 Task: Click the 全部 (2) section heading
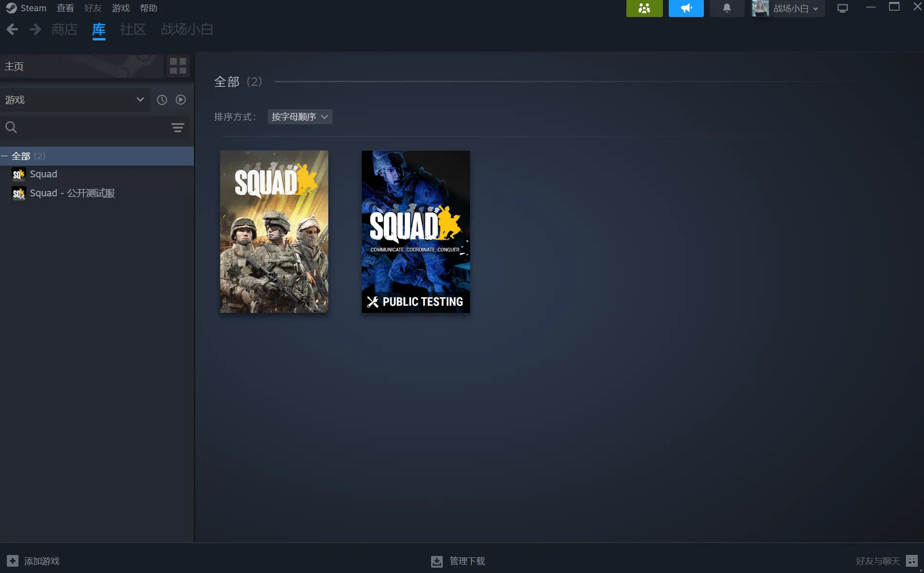[x=238, y=82]
